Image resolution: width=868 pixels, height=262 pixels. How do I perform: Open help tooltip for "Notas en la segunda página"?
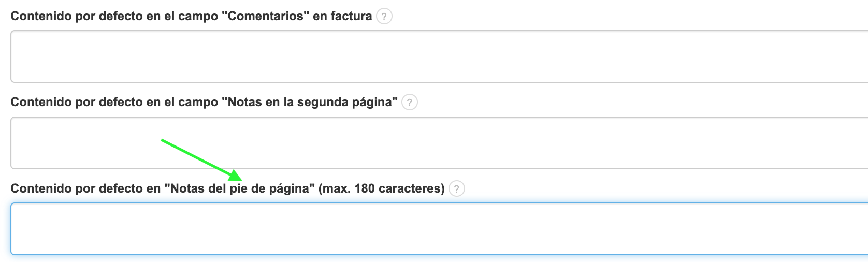tap(410, 103)
